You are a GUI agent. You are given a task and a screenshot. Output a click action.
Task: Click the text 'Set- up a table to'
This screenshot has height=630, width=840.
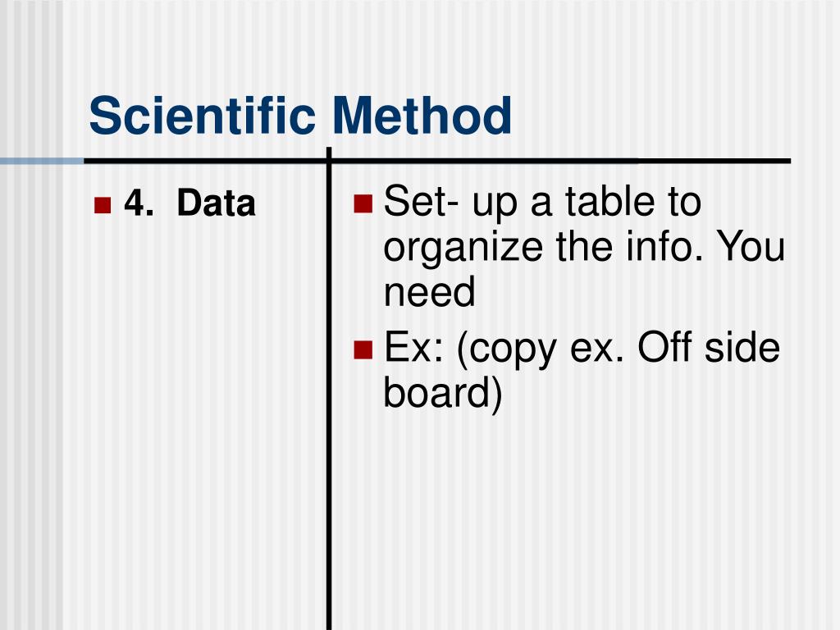[x=542, y=203]
